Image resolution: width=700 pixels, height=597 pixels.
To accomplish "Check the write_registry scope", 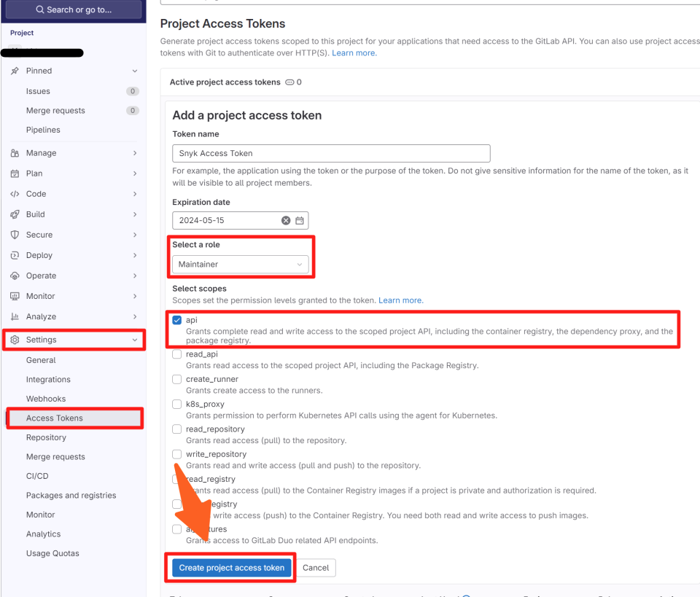I will point(176,504).
